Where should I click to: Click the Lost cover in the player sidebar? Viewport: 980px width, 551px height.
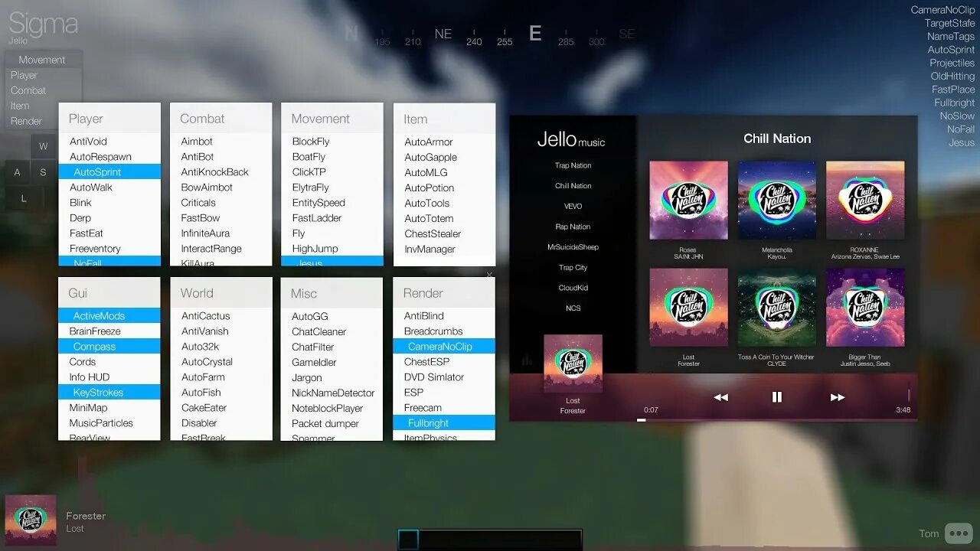(573, 364)
